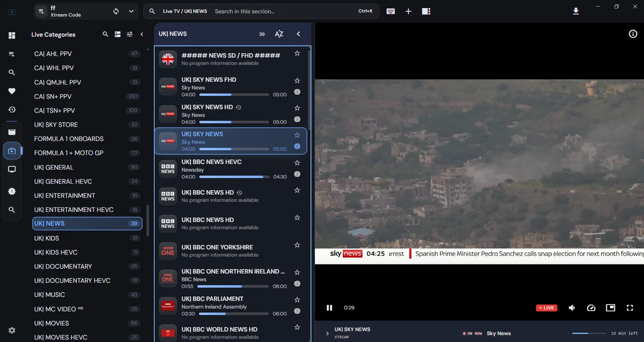Favorite the ##### NEWS SD / FHD ##### row
The width and height of the screenshot is (644, 342).
pos(297,53)
